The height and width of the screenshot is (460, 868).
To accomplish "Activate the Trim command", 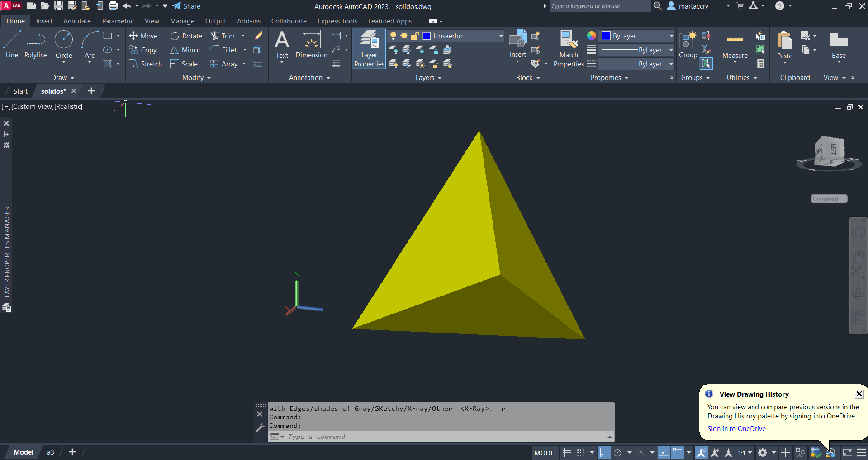I will click(x=223, y=36).
